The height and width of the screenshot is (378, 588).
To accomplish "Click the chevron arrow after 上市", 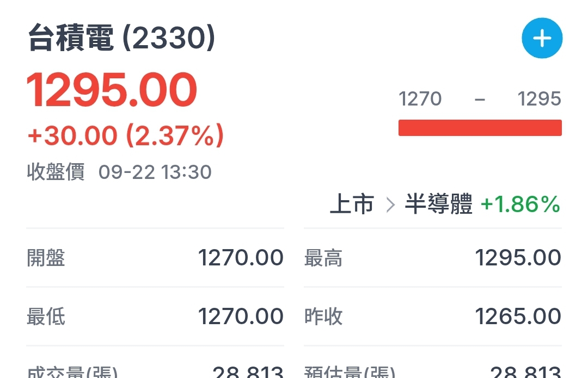I will tap(390, 205).
